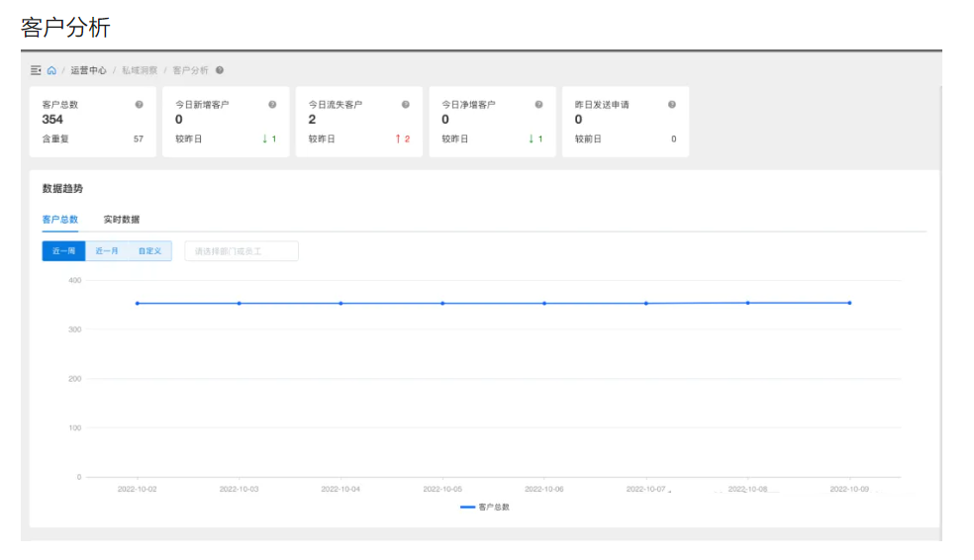Open help tooltip on 今日新增客户 card
974x560 pixels.
pyautogui.click(x=272, y=104)
